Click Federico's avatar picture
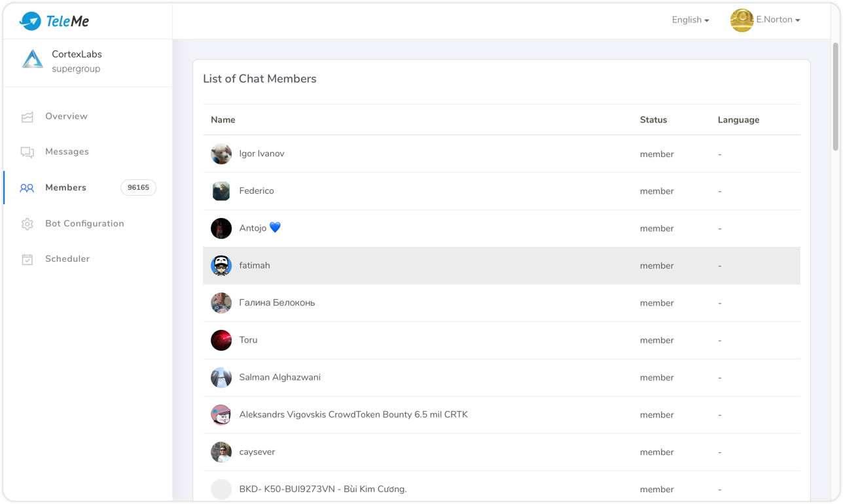843x504 pixels. pyautogui.click(x=221, y=191)
